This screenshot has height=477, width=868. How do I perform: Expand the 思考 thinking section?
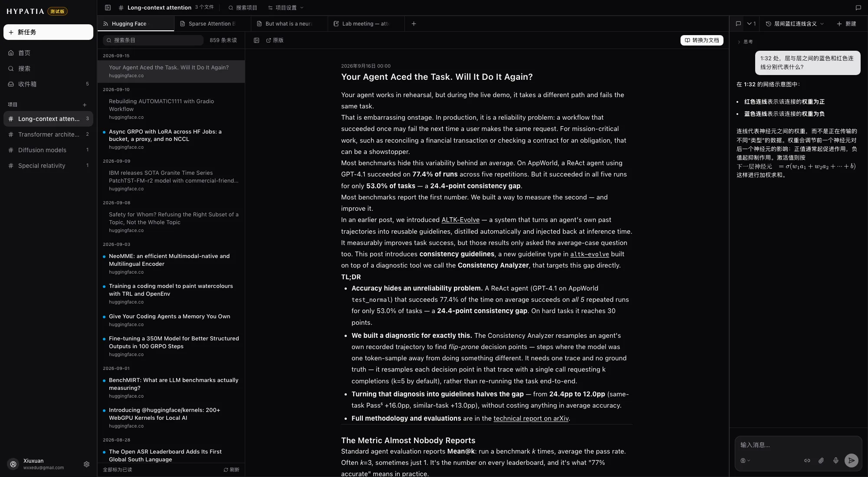745,42
